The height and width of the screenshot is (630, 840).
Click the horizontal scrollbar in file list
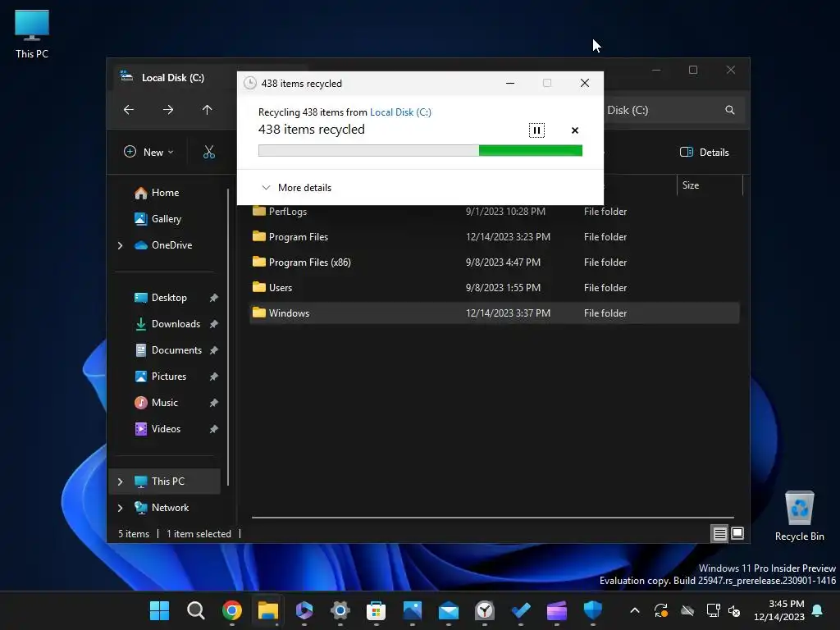493,518
